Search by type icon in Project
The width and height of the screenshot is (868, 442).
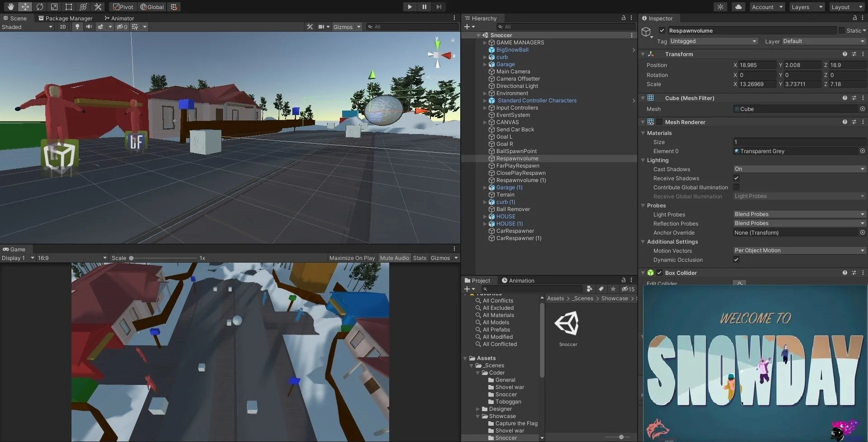[589, 289]
